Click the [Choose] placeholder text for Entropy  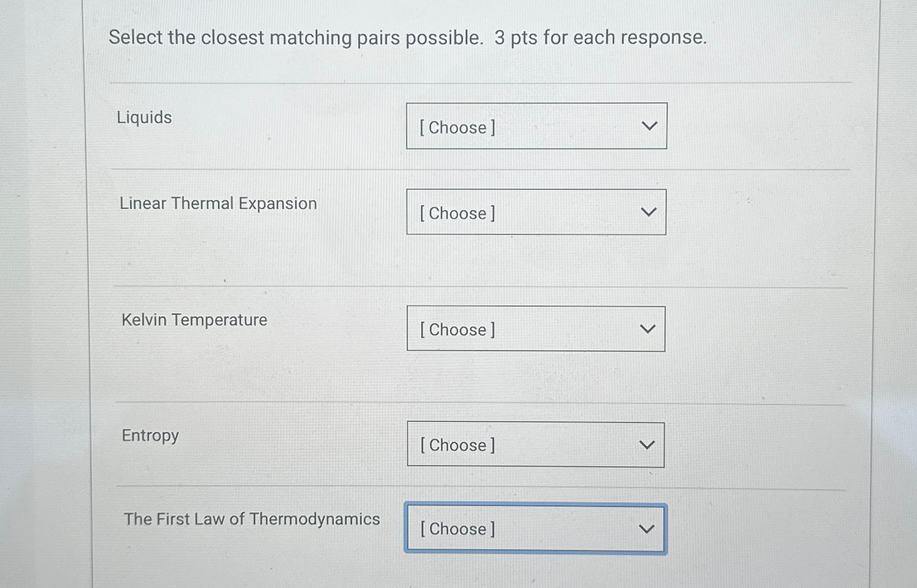456,445
